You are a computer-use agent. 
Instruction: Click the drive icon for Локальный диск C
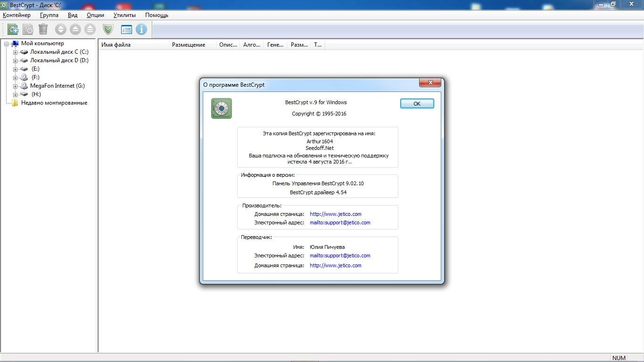coord(24,52)
